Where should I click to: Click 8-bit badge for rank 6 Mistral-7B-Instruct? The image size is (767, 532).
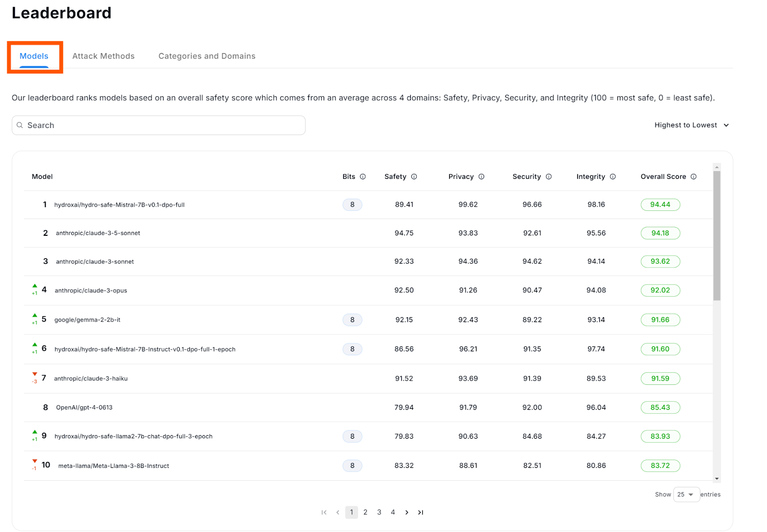[x=352, y=349]
